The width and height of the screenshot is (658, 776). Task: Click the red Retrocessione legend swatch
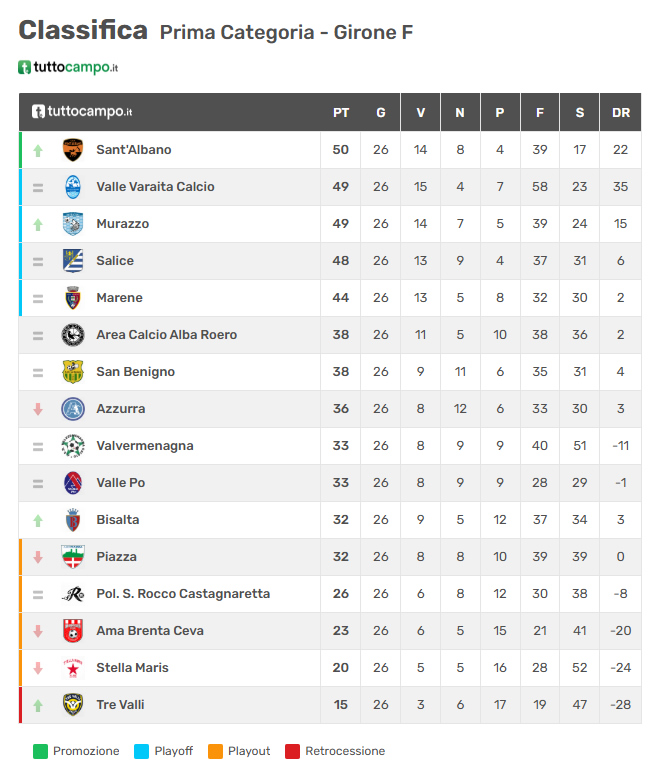[x=292, y=751]
